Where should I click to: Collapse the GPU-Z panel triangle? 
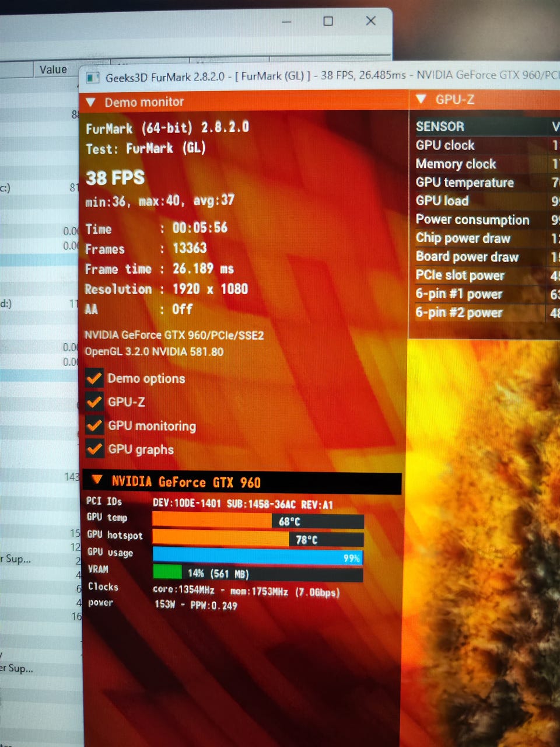pyautogui.click(x=421, y=99)
